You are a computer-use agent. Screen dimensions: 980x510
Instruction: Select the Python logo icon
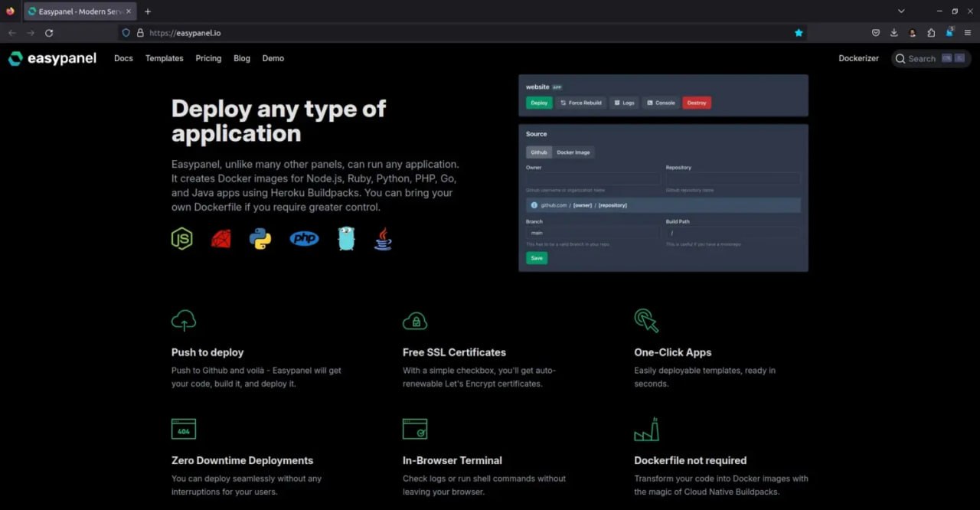point(262,238)
